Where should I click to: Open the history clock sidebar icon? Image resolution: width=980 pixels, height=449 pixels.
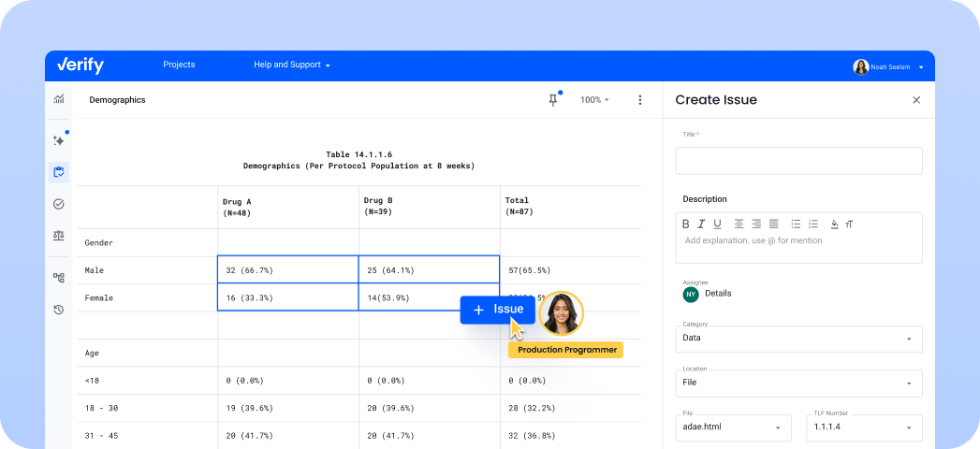(x=59, y=309)
